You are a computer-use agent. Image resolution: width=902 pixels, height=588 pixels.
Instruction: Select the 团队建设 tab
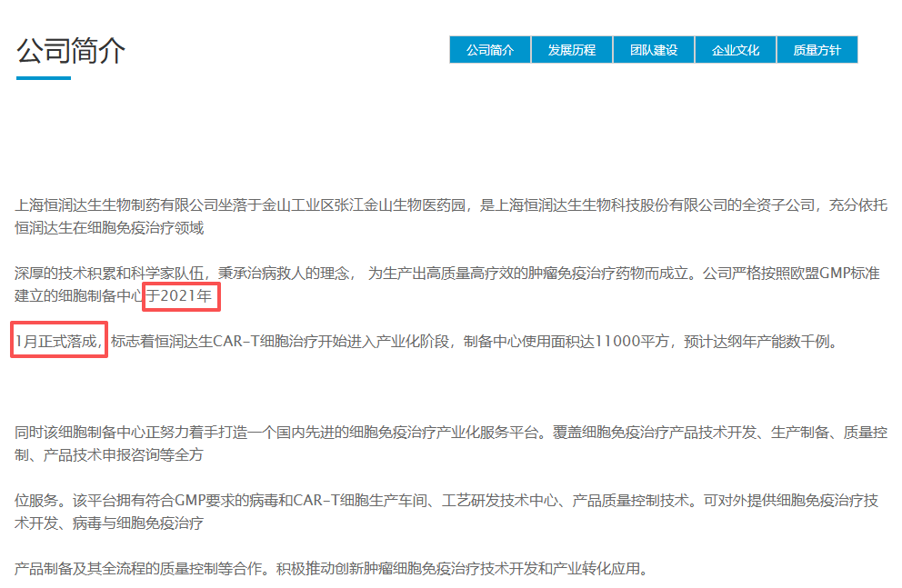coord(654,50)
